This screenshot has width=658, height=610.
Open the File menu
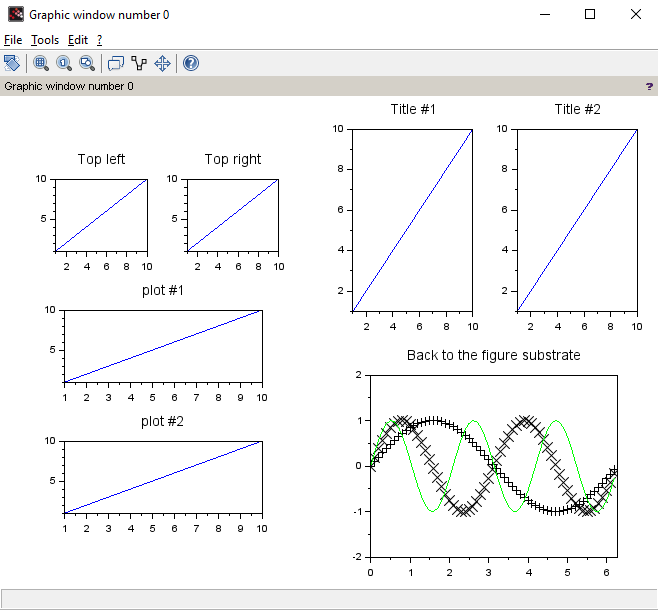pyautogui.click(x=13, y=40)
